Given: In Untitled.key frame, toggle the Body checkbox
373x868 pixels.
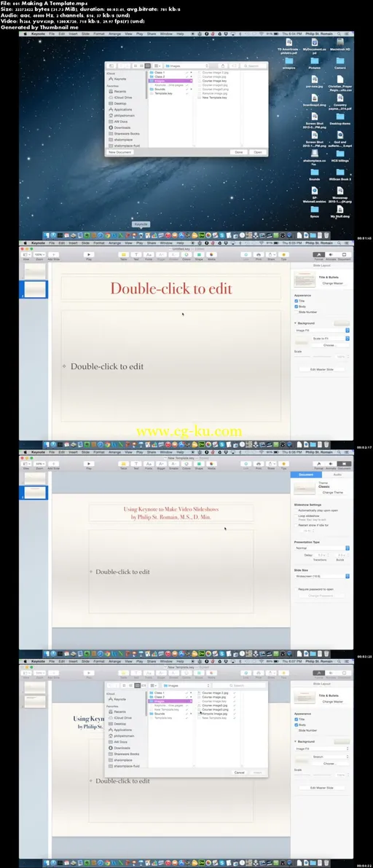Looking at the screenshot, I should click(x=297, y=306).
